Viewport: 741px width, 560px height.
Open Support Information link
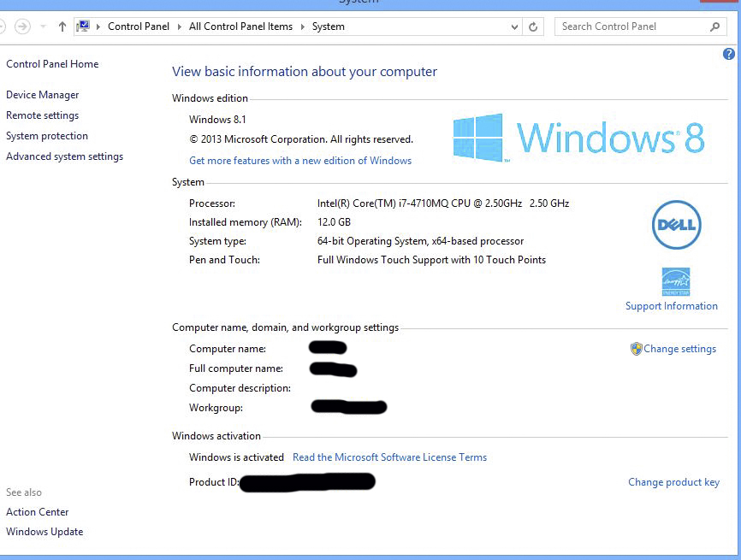(x=672, y=306)
